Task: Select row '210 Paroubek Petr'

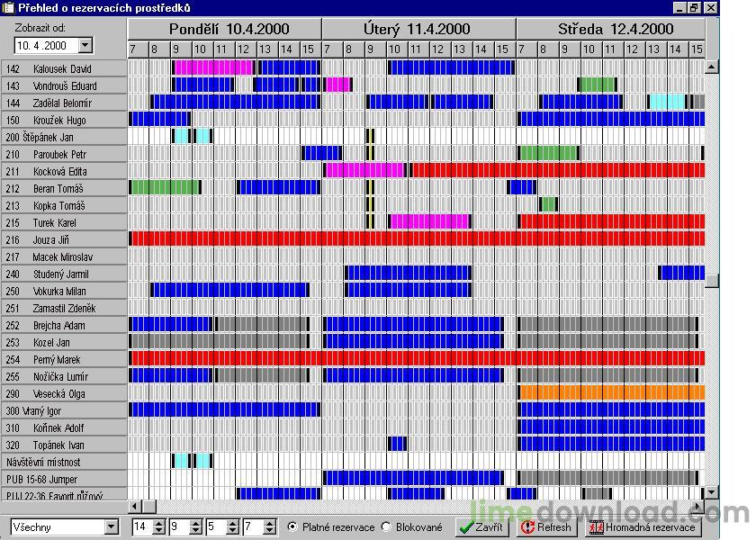Action: point(64,154)
